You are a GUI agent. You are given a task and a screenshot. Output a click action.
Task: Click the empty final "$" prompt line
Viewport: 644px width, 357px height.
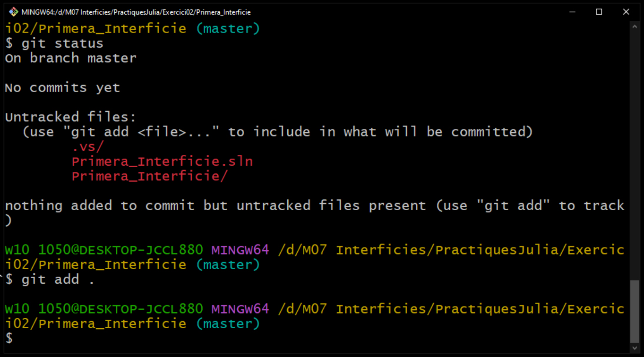[x=9, y=338]
